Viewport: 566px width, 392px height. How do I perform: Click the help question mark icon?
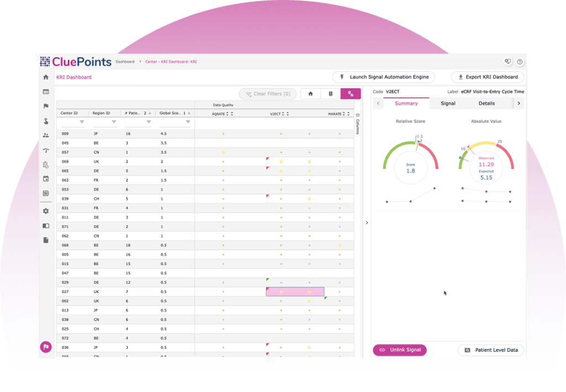click(520, 62)
